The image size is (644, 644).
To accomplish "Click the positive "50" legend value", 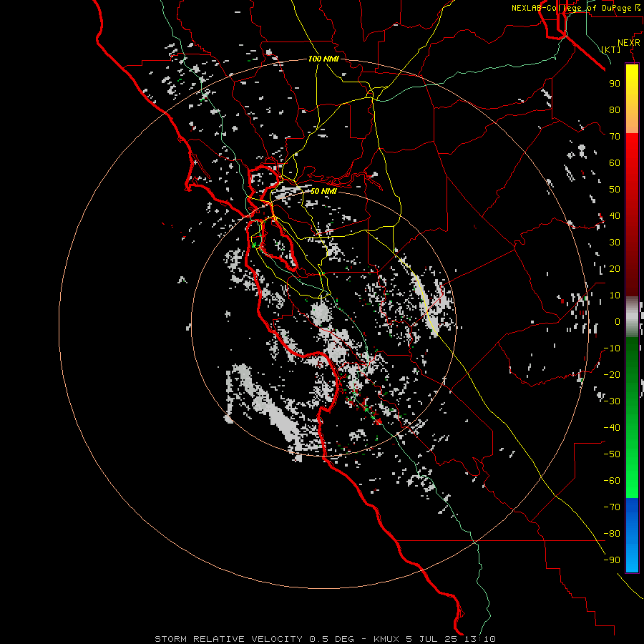I will point(615,190).
